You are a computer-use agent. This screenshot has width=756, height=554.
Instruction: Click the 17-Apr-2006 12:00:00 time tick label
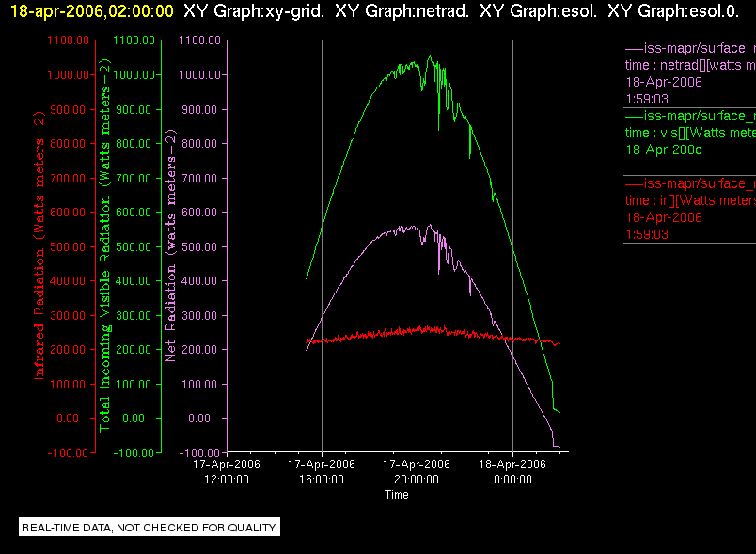tap(227, 471)
